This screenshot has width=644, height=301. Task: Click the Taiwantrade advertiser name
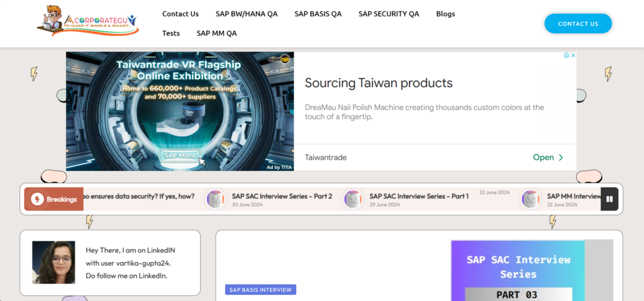326,157
